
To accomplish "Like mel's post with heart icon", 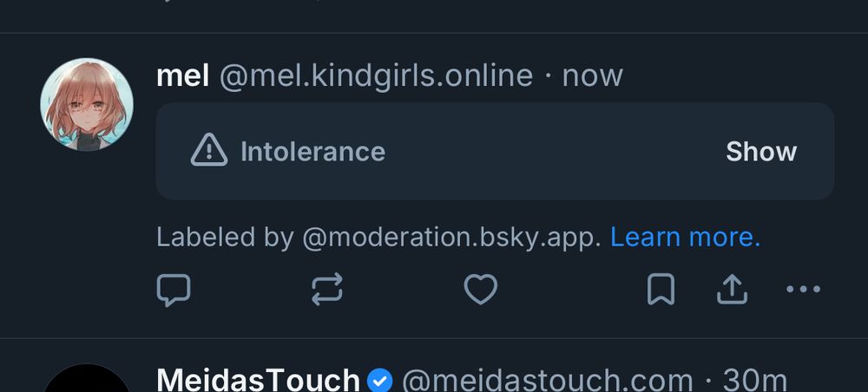I will (481, 290).
